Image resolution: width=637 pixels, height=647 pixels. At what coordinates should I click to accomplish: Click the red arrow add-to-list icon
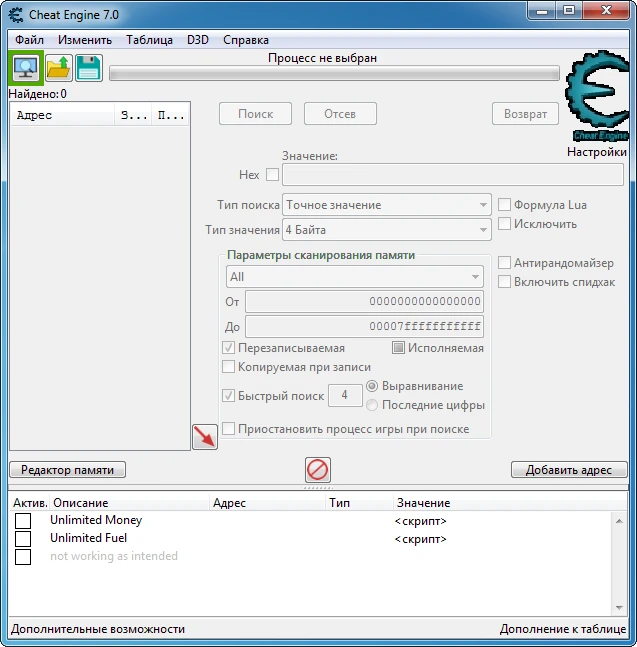tap(205, 437)
